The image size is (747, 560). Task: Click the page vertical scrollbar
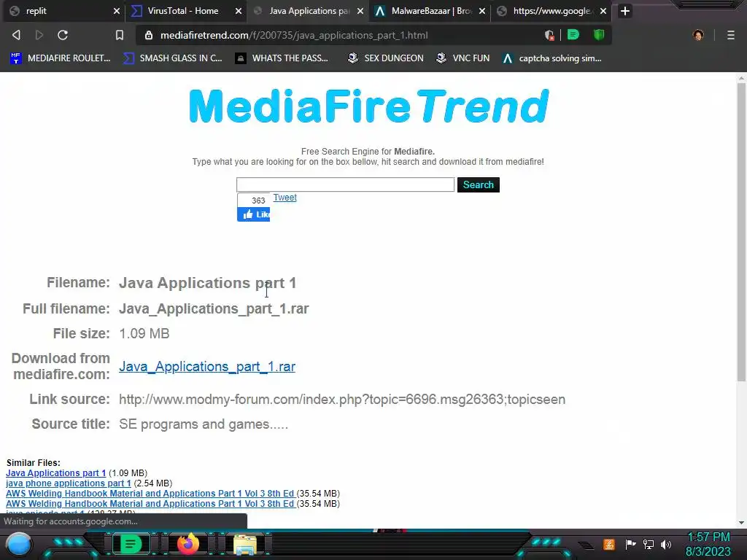click(741, 232)
